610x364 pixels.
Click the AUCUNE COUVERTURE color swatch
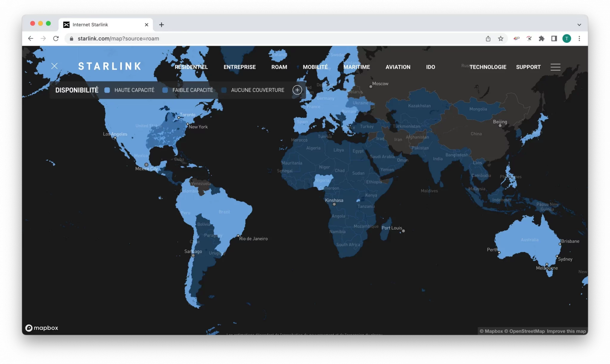pyautogui.click(x=224, y=90)
